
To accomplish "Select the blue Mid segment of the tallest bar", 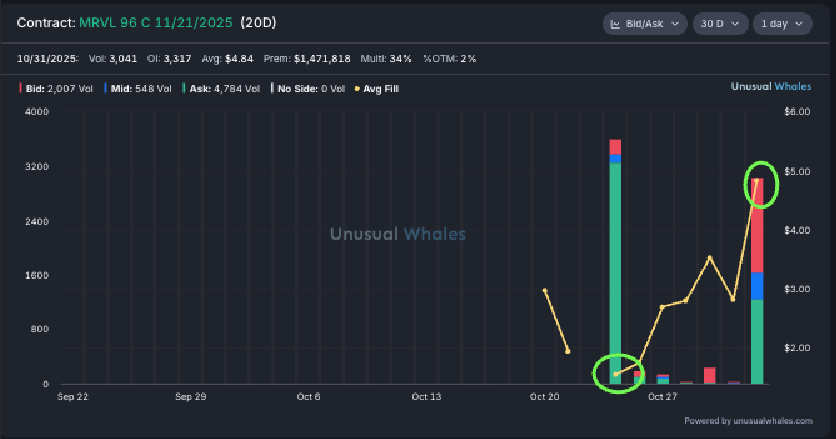I will 615,158.
